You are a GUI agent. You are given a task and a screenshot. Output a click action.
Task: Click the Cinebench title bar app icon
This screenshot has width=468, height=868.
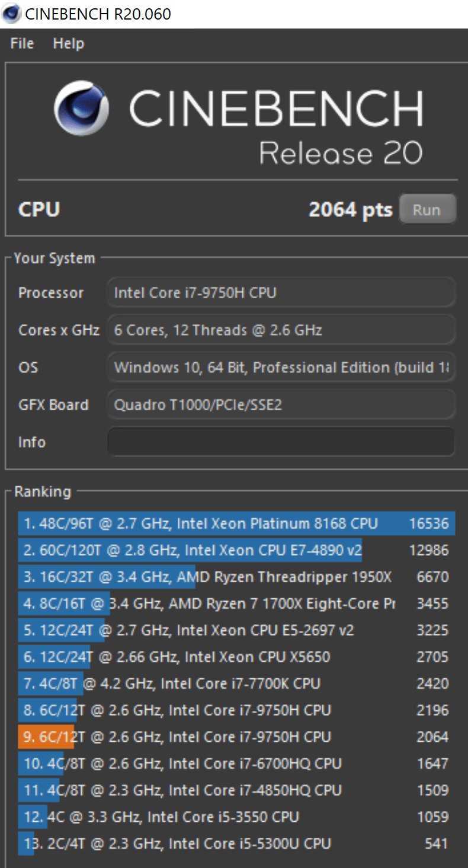(11, 14)
